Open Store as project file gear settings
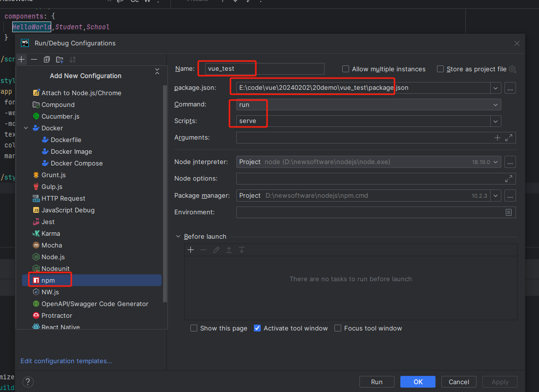539x392 pixels. pyautogui.click(x=512, y=69)
